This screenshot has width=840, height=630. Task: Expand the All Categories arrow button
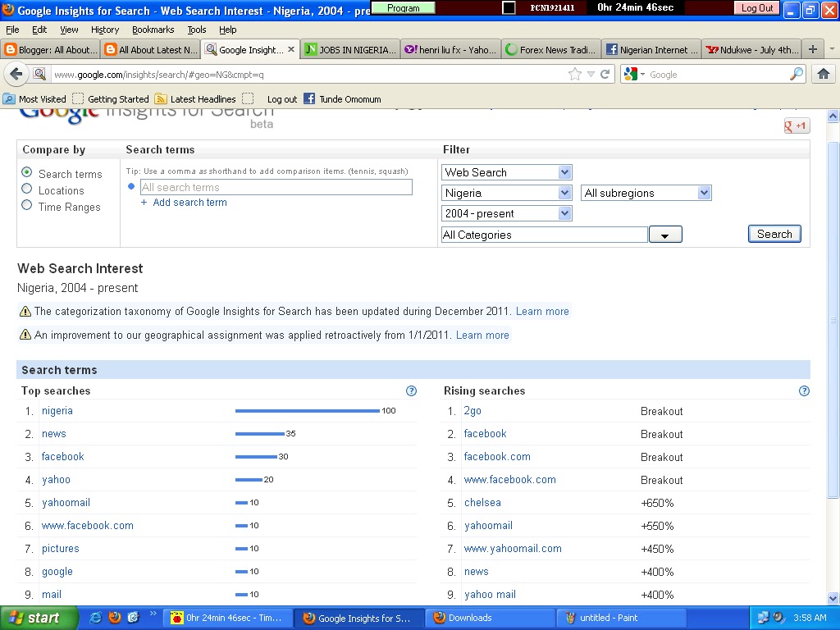click(665, 235)
